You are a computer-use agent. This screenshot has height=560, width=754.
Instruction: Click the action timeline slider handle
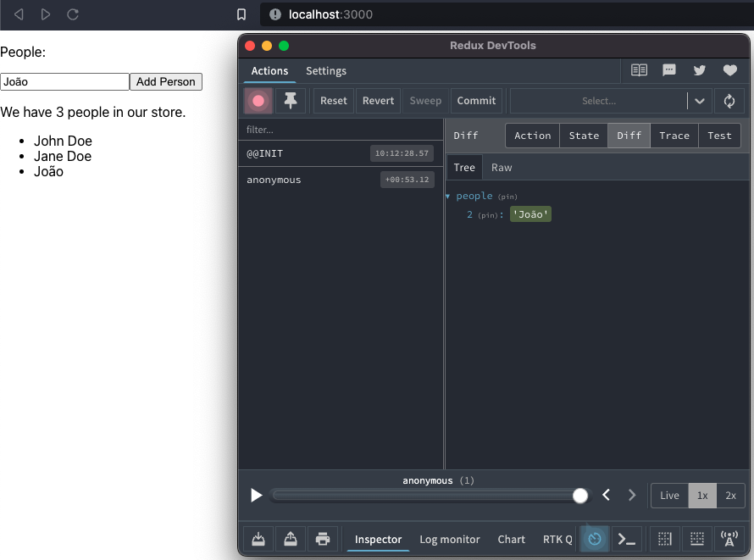pos(580,496)
